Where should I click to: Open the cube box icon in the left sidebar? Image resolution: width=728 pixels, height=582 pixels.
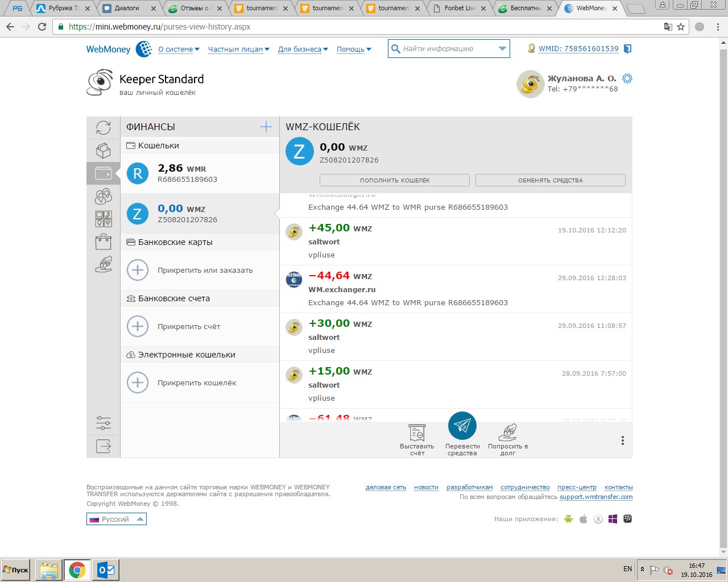[103, 151]
